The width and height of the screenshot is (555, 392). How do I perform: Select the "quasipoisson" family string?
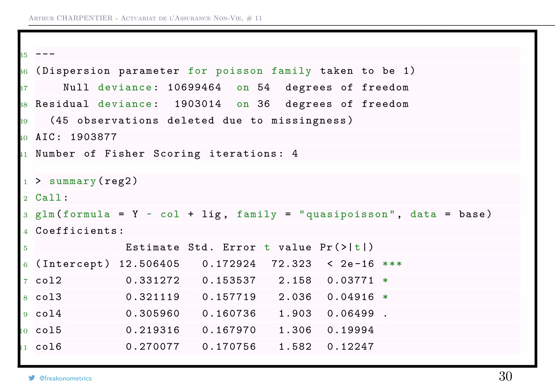click(x=347, y=214)
